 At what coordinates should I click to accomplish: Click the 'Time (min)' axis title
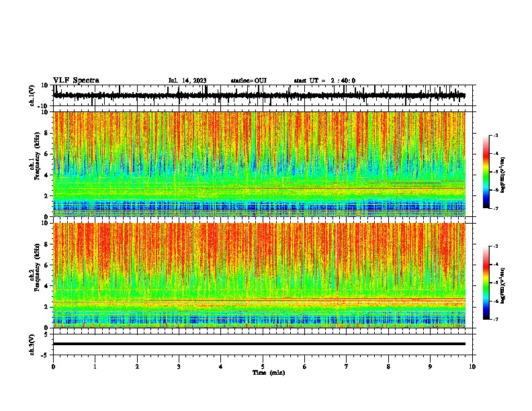point(269,373)
